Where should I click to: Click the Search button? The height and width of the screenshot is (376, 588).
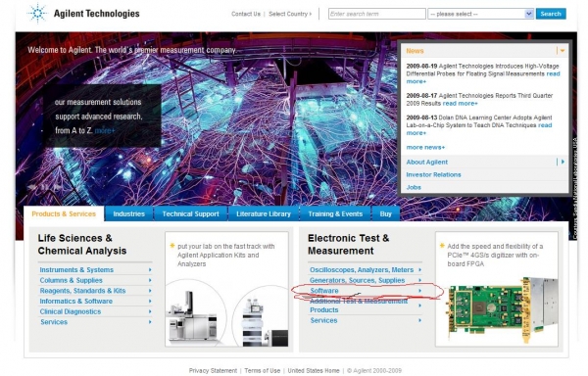[x=551, y=14]
